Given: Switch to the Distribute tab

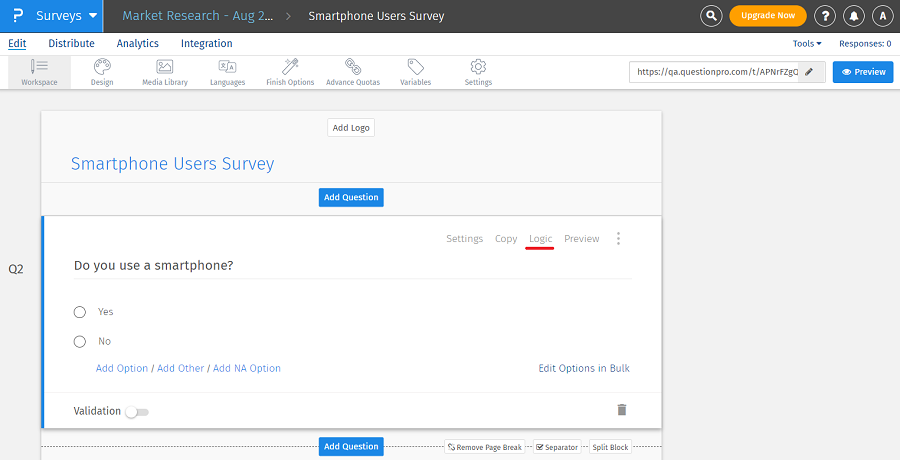Looking at the screenshot, I should (71, 44).
